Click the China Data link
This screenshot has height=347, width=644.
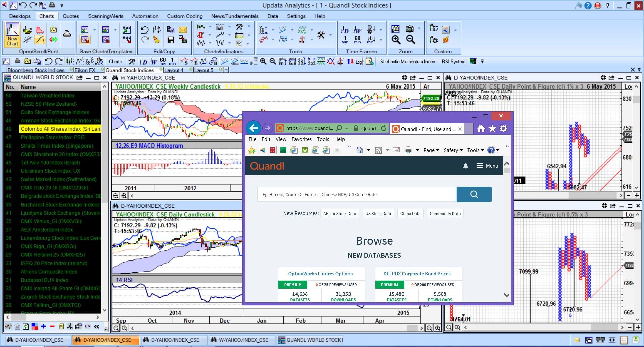click(410, 214)
